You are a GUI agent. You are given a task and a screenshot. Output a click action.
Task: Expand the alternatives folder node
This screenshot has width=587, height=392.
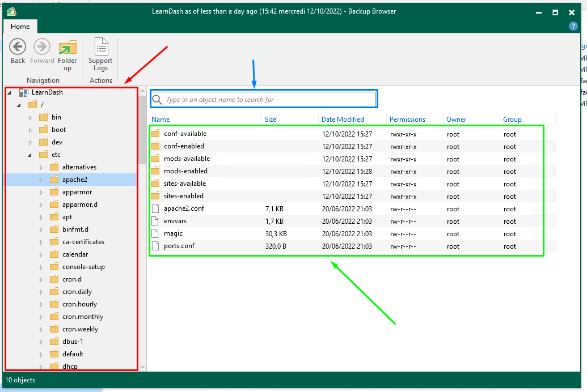pos(41,168)
